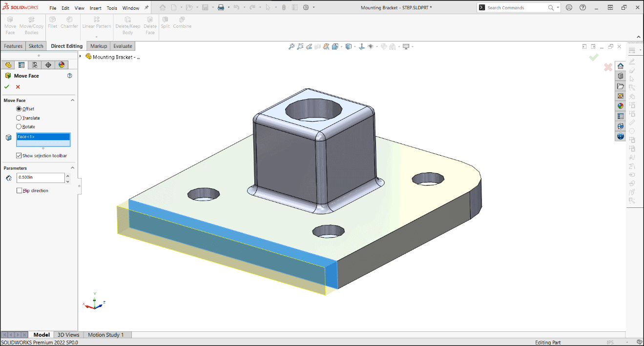644x346 pixels.
Task: Open the Edit menu
Action: pyautogui.click(x=65, y=8)
